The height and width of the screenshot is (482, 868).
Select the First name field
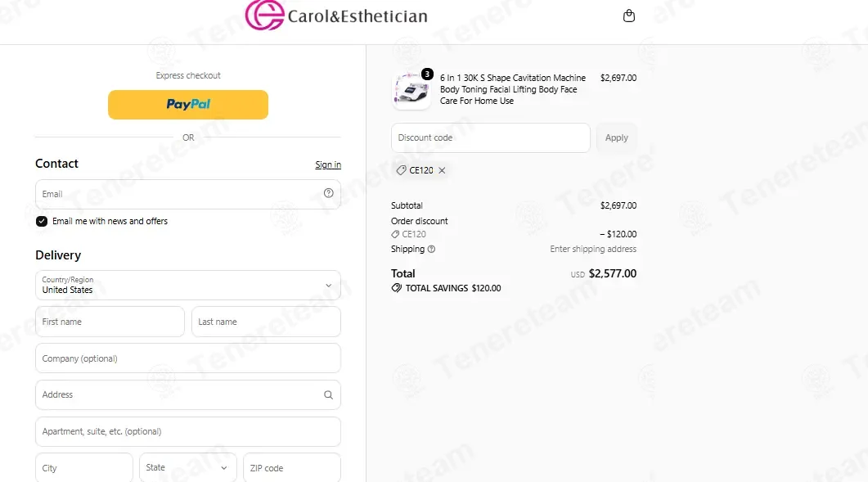pyautogui.click(x=110, y=322)
